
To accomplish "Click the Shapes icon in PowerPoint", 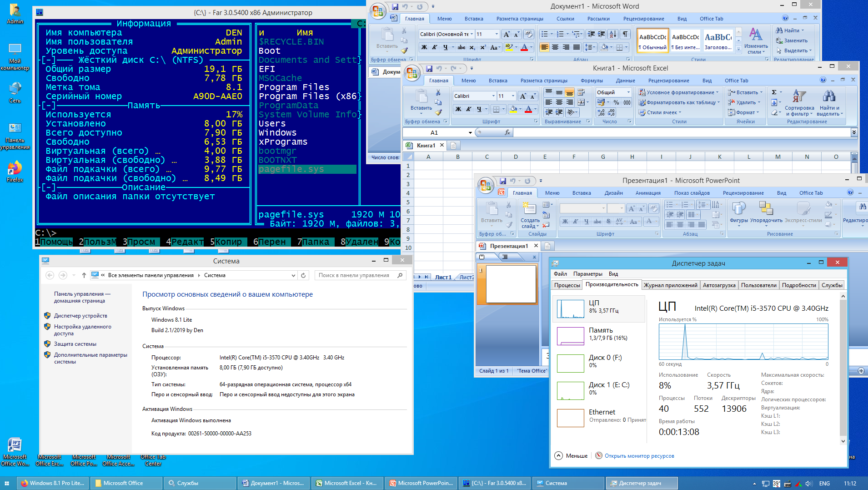I will click(738, 208).
